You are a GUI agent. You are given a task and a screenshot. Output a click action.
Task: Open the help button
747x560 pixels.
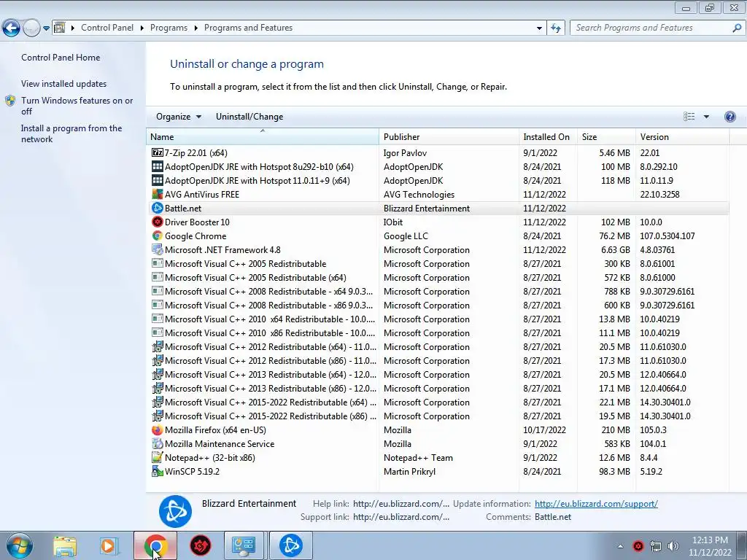pos(729,117)
